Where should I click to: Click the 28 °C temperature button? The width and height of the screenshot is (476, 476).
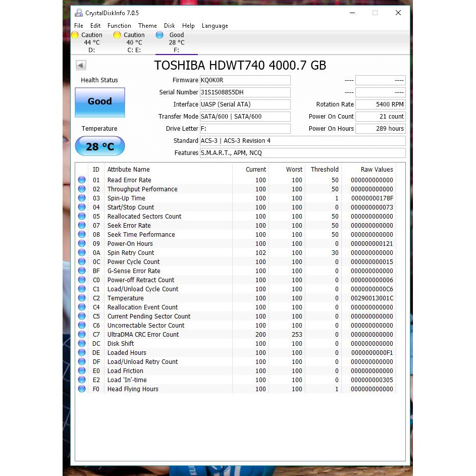[99, 146]
